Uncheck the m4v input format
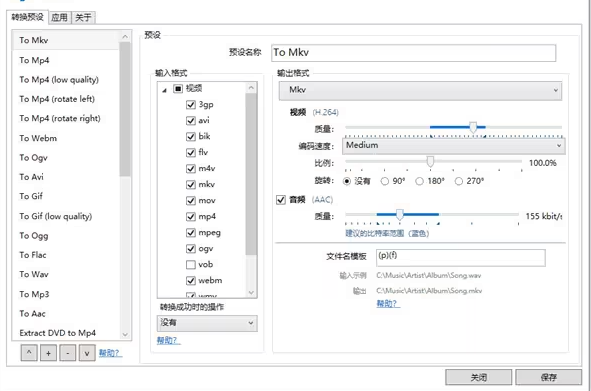This screenshot has height=391, width=591. pyautogui.click(x=191, y=169)
